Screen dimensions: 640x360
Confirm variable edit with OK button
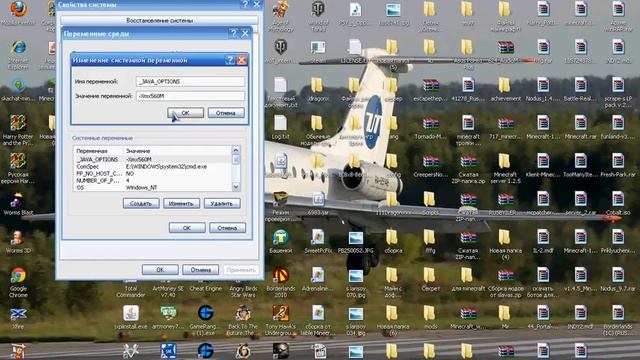(185, 113)
